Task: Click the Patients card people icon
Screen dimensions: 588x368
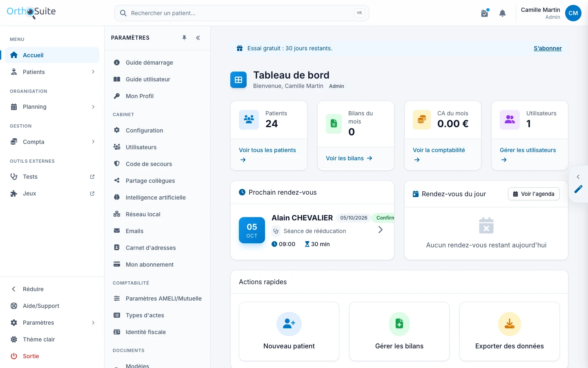Action: coord(249,119)
